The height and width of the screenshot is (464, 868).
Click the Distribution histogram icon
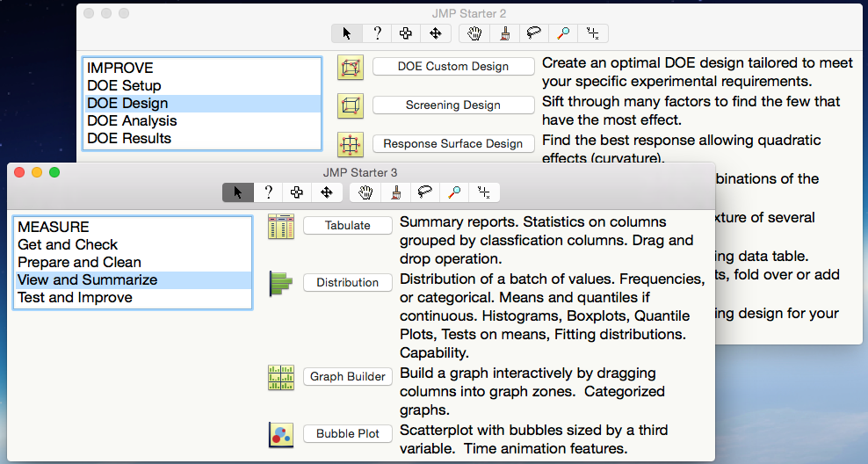point(281,283)
